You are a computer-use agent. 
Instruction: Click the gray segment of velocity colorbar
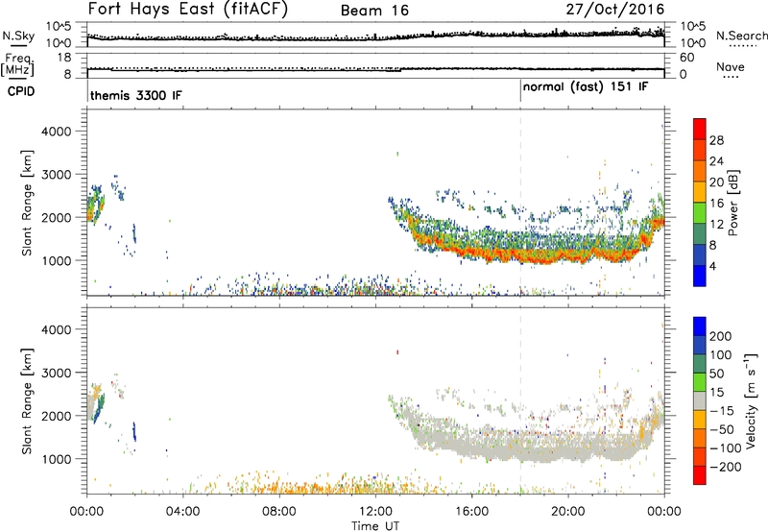click(x=700, y=401)
